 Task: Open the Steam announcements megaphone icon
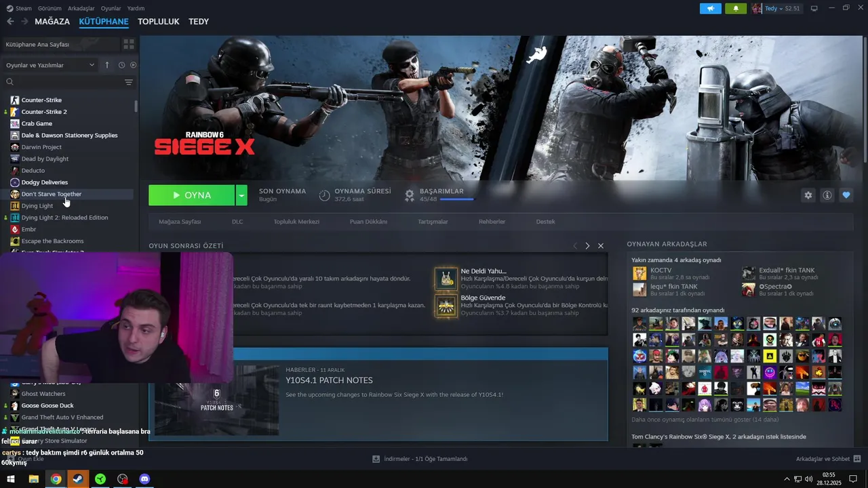pos(710,8)
